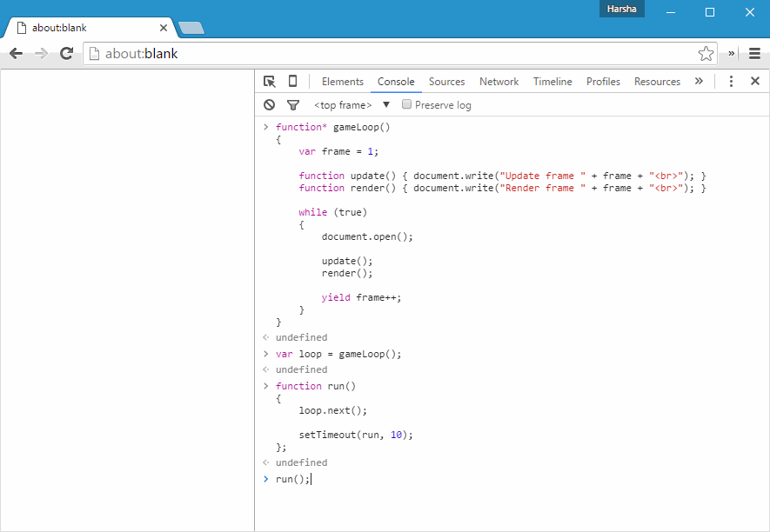Click the "render();" call line
770x532 pixels.
[347, 273]
